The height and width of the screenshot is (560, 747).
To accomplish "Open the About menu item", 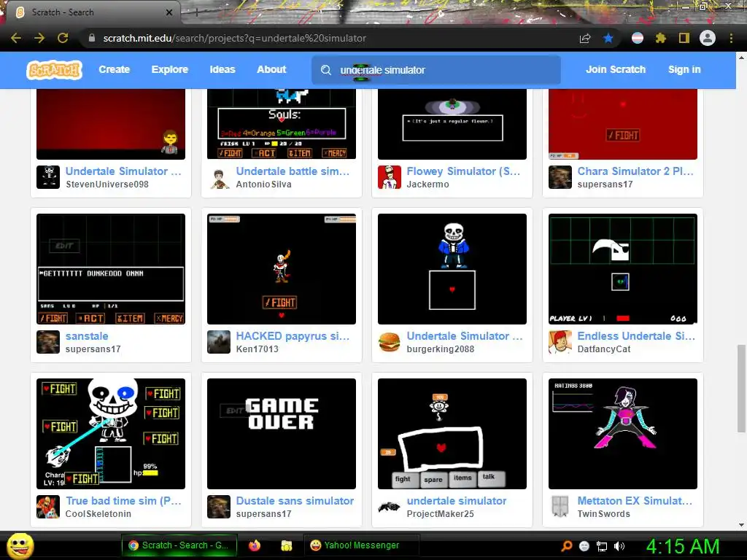I will 271,69.
